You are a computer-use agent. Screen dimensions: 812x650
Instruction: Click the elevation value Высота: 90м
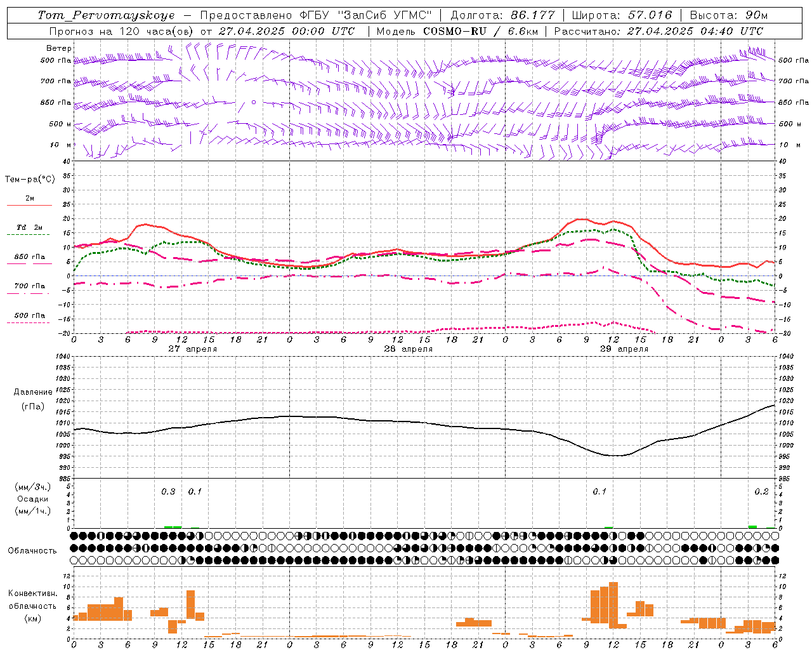728,15
